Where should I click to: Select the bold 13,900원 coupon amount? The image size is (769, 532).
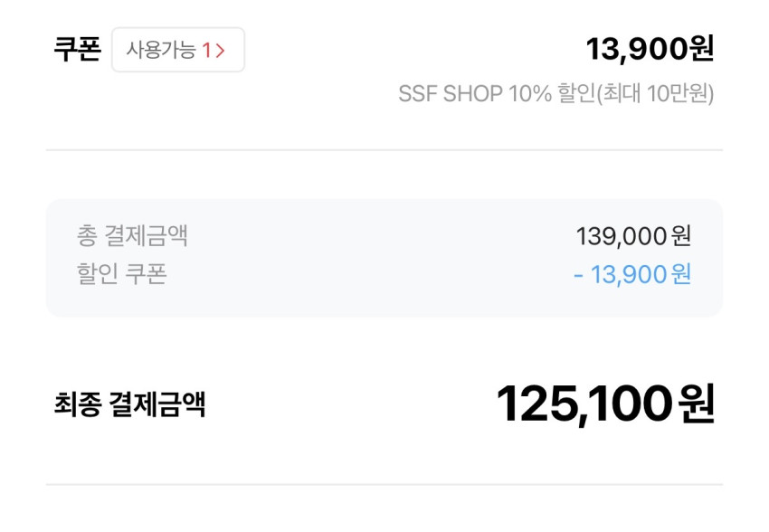click(650, 49)
